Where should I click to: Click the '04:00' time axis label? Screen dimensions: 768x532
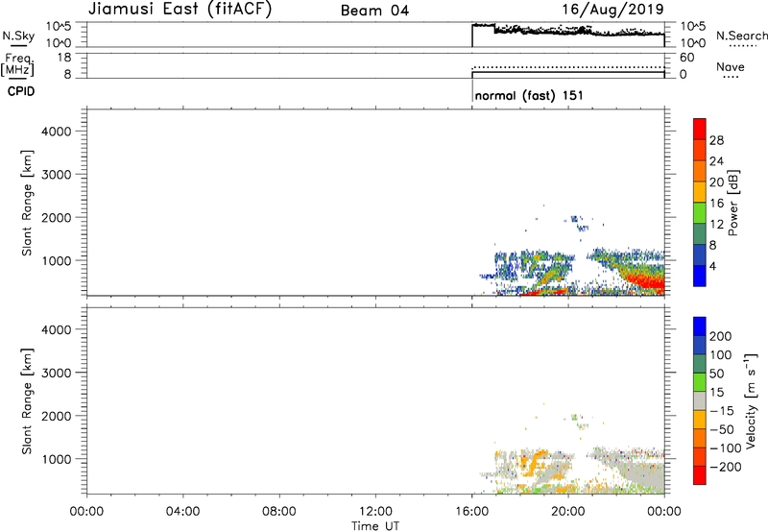click(183, 512)
